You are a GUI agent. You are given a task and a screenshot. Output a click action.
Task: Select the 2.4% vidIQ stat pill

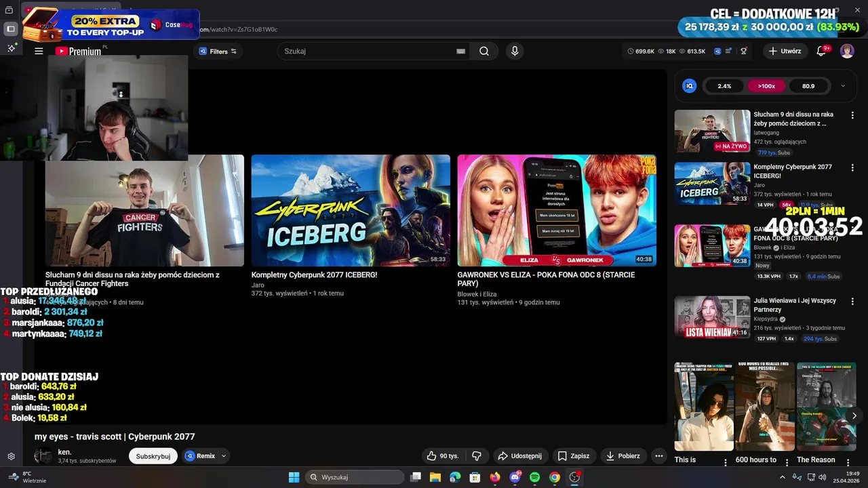click(x=724, y=86)
